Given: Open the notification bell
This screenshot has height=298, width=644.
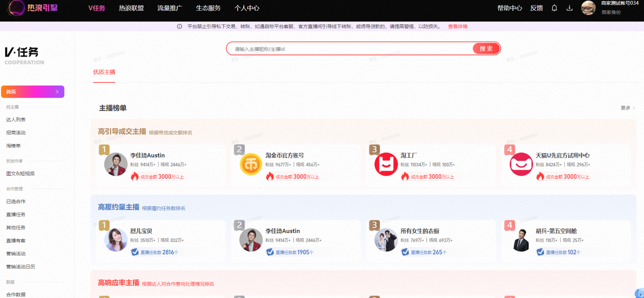Looking at the screenshot, I should pyautogui.click(x=554, y=8).
